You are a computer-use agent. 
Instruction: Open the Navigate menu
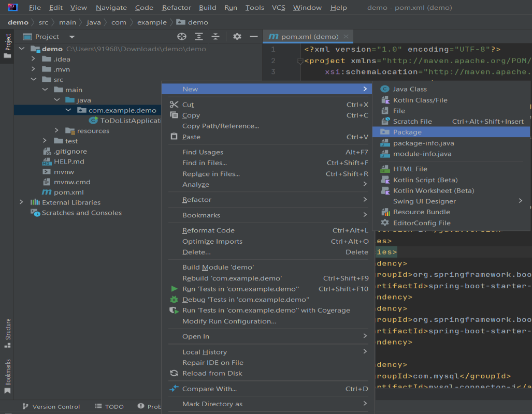pyautogui.click(x=111, y=7)
